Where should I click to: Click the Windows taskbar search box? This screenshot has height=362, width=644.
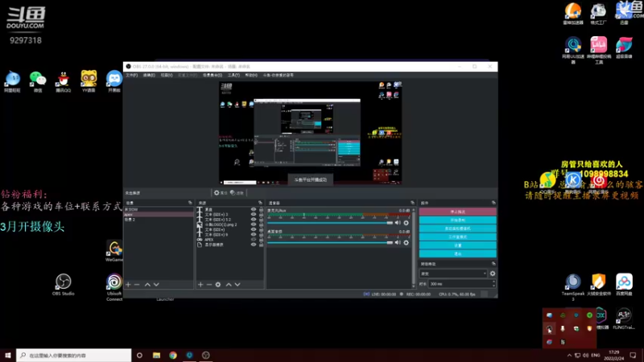coord(74,355)
